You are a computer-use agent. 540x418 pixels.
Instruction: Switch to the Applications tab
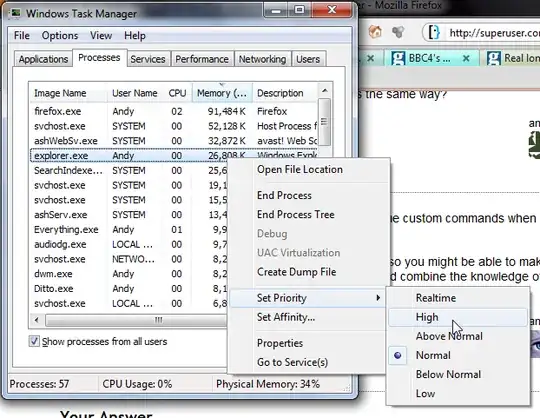[43, 59]
